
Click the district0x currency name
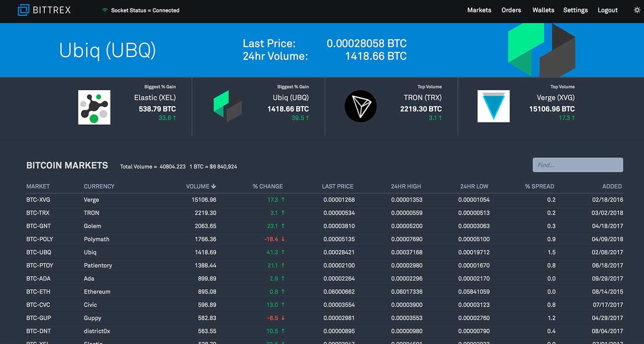[x=97, y=331]
